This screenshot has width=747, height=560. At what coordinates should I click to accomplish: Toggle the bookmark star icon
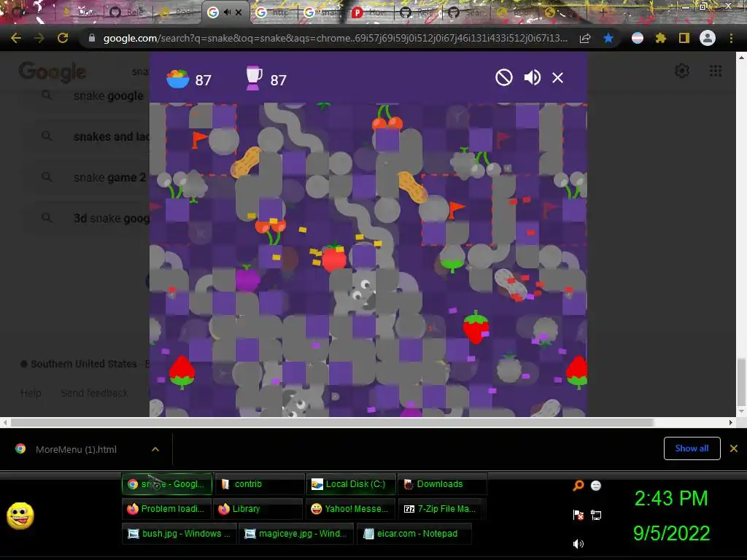[608, 38]
